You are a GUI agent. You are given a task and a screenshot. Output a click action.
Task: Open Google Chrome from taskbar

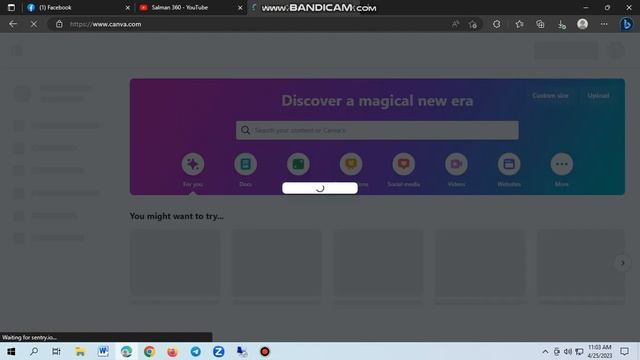(x=149, y=351)
